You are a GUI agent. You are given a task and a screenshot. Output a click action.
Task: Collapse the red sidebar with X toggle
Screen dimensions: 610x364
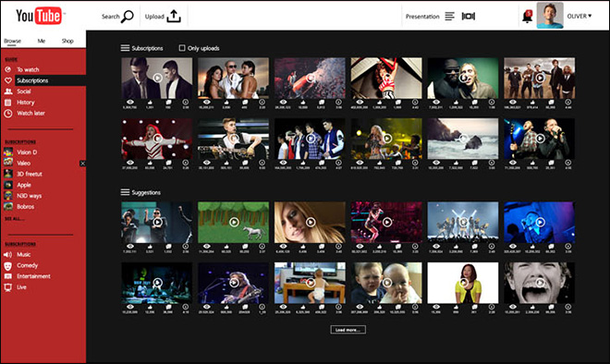click(x=82, y=164)
